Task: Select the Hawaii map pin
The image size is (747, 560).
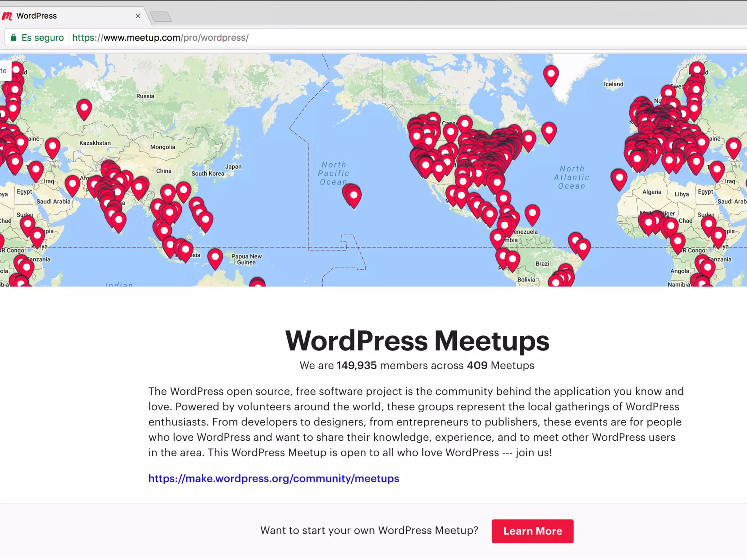Action: coord(353,196)
